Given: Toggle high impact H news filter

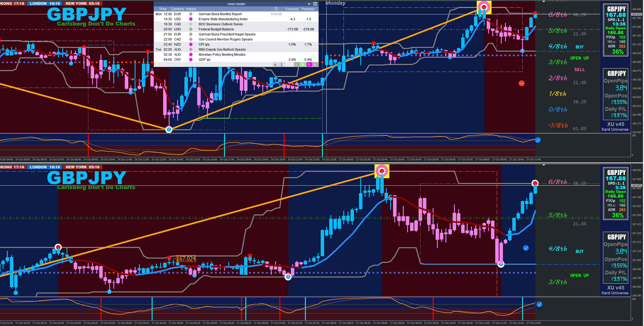Looking at the screenshot, I should point(309,64).
